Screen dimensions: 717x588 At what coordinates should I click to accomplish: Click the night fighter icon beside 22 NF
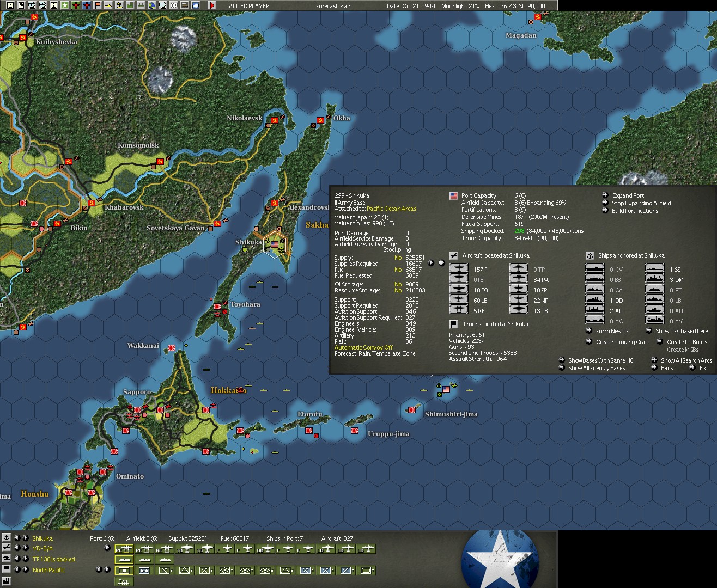point(519,300)
